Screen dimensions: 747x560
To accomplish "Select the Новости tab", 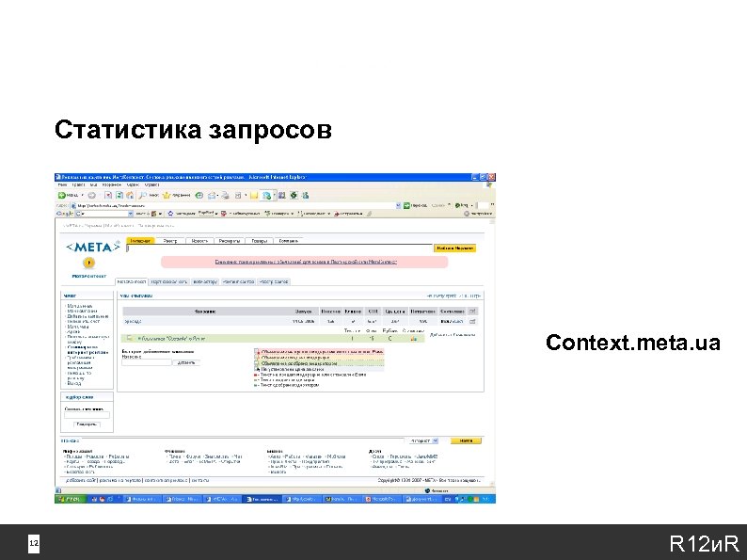I will (199, 241).
